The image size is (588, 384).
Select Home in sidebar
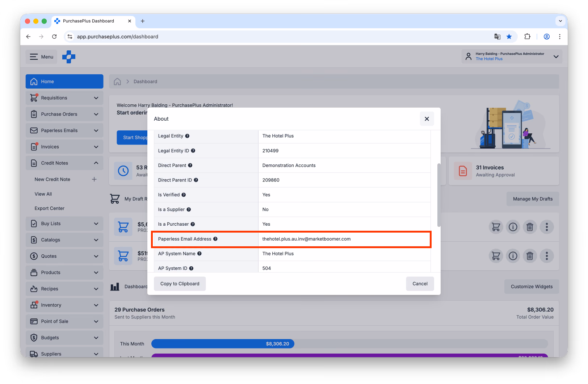click(x=64, y=82)
